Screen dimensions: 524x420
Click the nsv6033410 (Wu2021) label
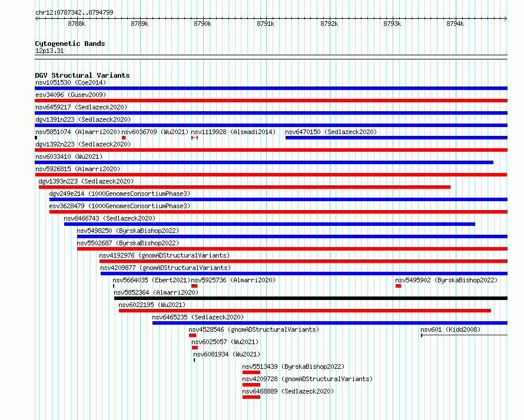click(x=69, y=156)
